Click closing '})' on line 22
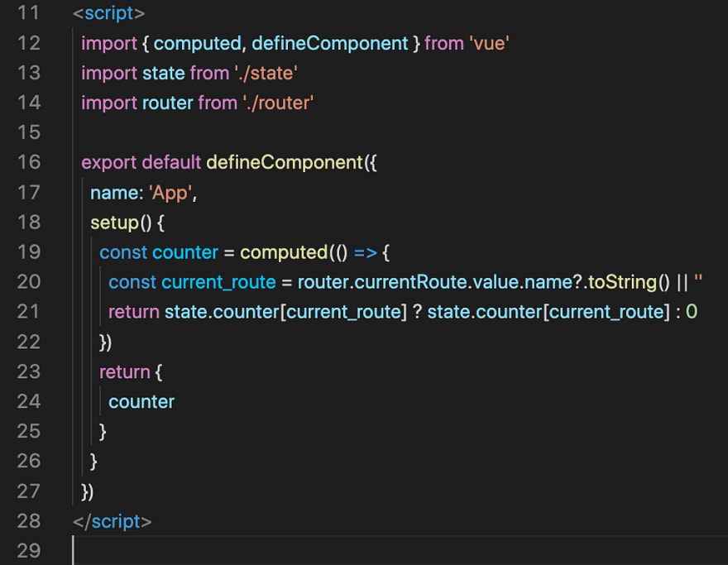Image resolution: width=728 pixels, height=565 pixels. click(105, 342)
